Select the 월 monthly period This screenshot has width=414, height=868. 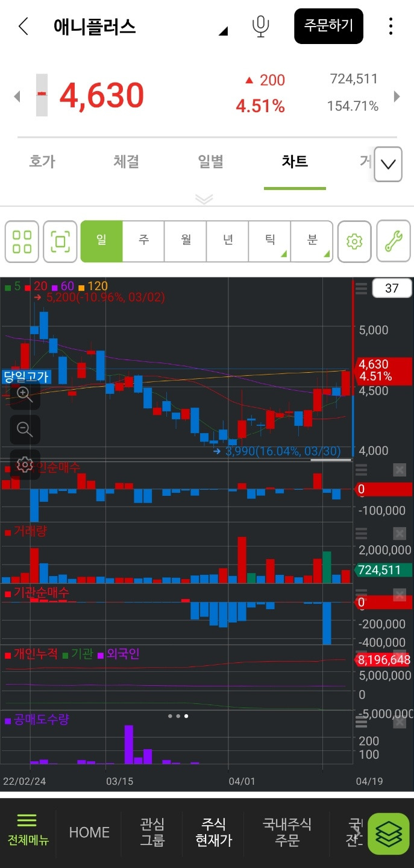point(186,241)
